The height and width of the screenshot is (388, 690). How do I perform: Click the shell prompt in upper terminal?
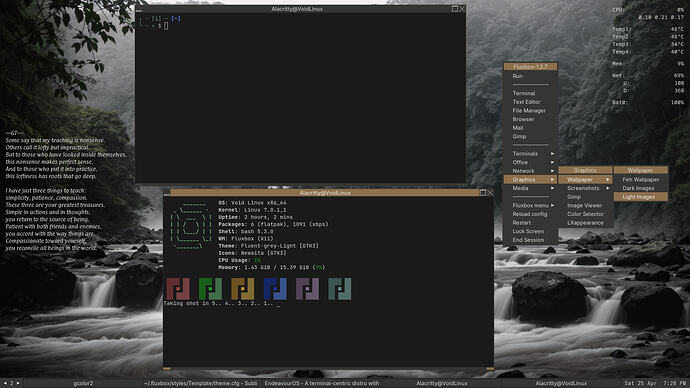pos(155,26)
